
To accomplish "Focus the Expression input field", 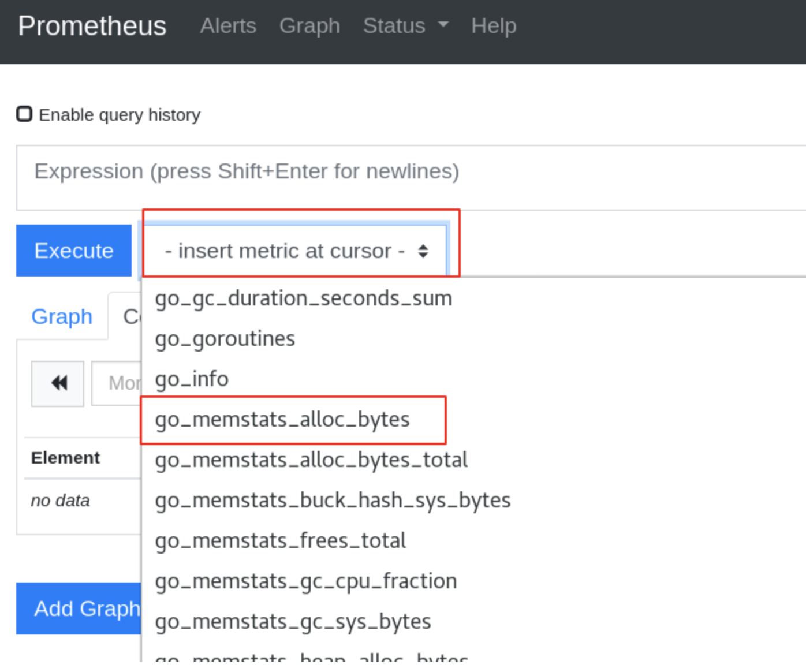I will pos(411,178).
